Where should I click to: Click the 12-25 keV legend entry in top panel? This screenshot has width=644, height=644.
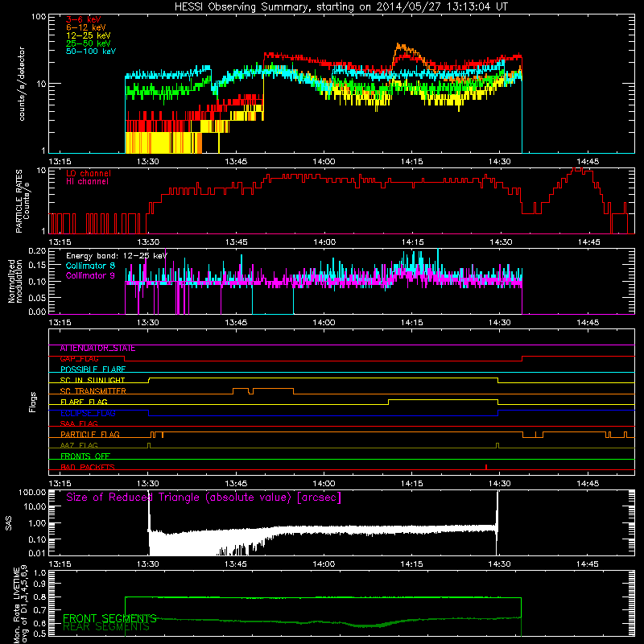tap(89, 35)
